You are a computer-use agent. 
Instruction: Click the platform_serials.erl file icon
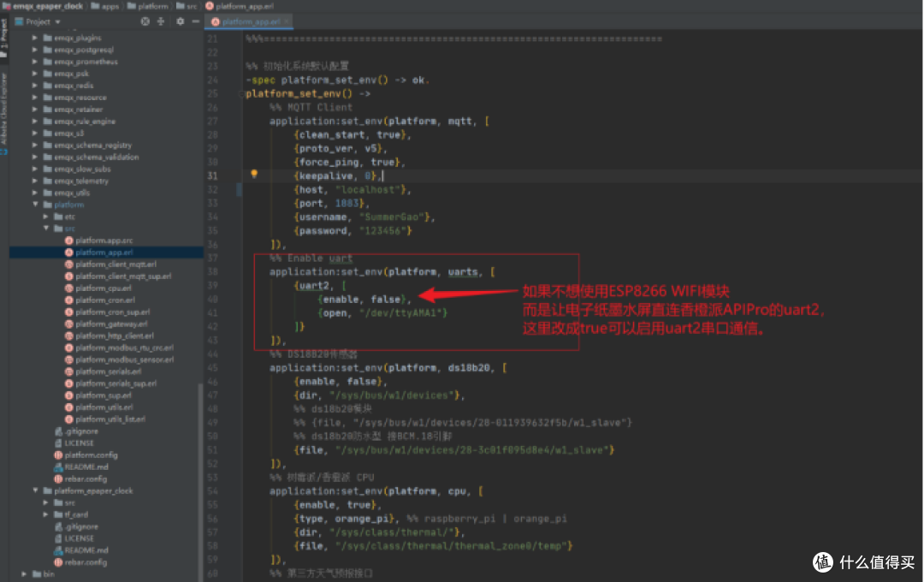[x=69, y=371]
